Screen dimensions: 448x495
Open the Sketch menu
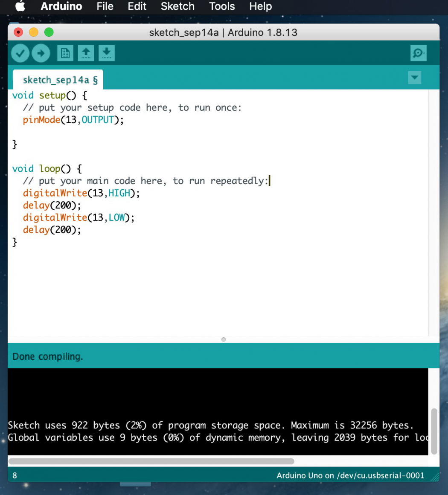tap(177, 6)
